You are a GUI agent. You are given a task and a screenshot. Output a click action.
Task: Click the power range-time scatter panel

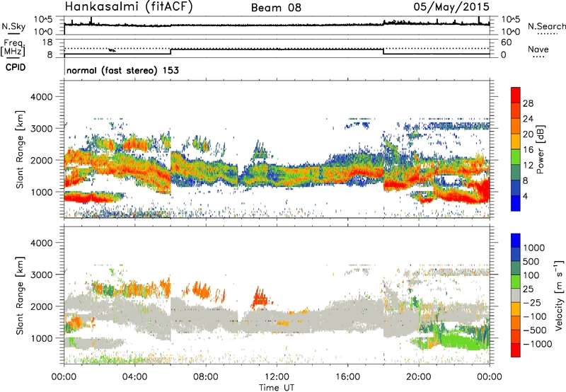pos(277,149)
